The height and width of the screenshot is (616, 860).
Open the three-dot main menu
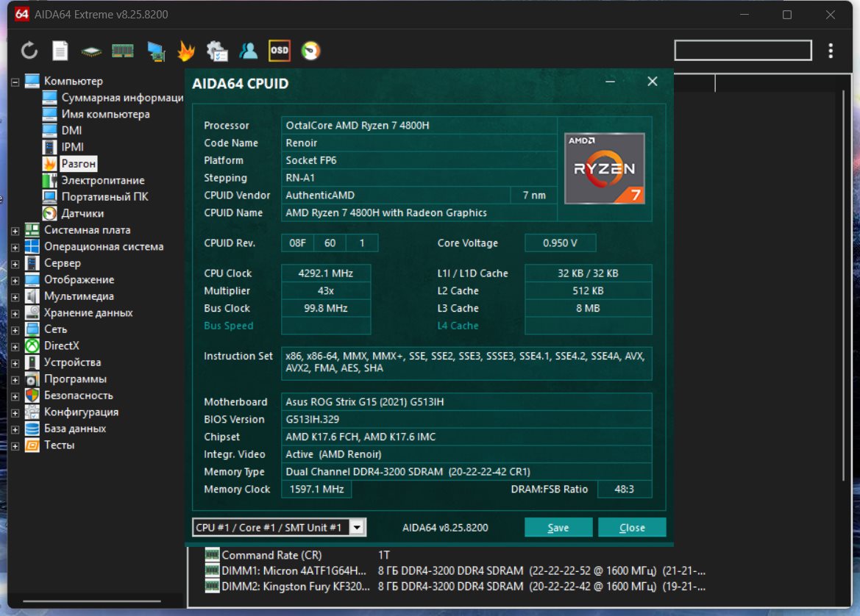(831, 51)
